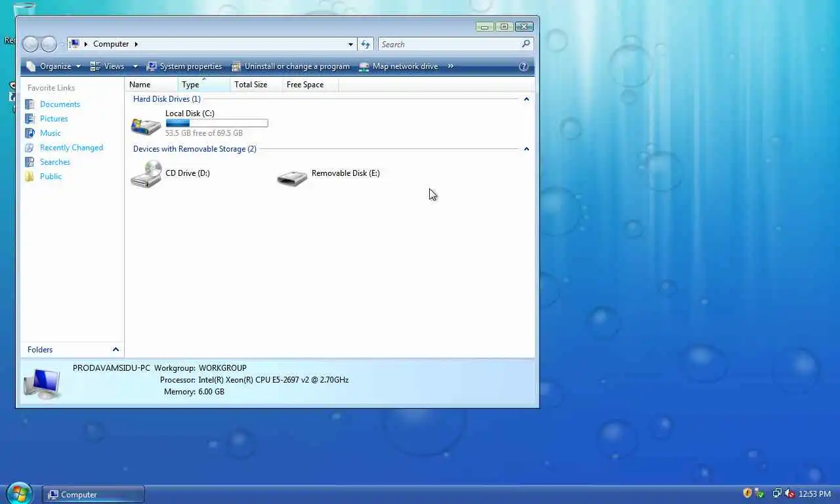Open the Windows Start orb
The width and height of the screenshot is (840, 504).
pyautogui.click(x=20, y=493)
